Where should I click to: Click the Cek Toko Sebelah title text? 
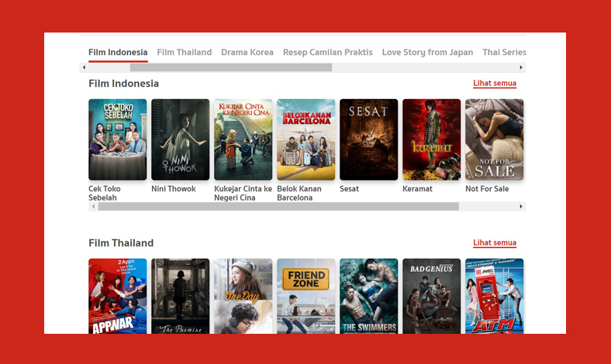pyautogui.click(x=105, y=193)
